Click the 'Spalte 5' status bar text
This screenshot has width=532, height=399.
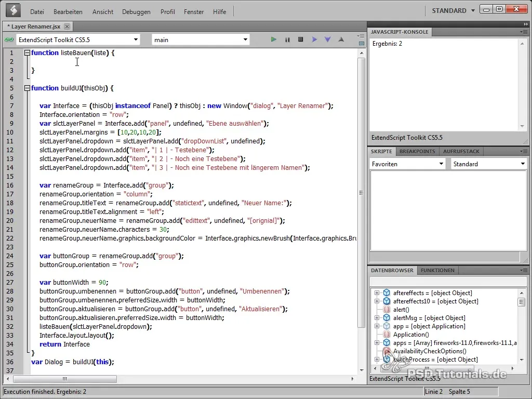click(x=459, y=392)
